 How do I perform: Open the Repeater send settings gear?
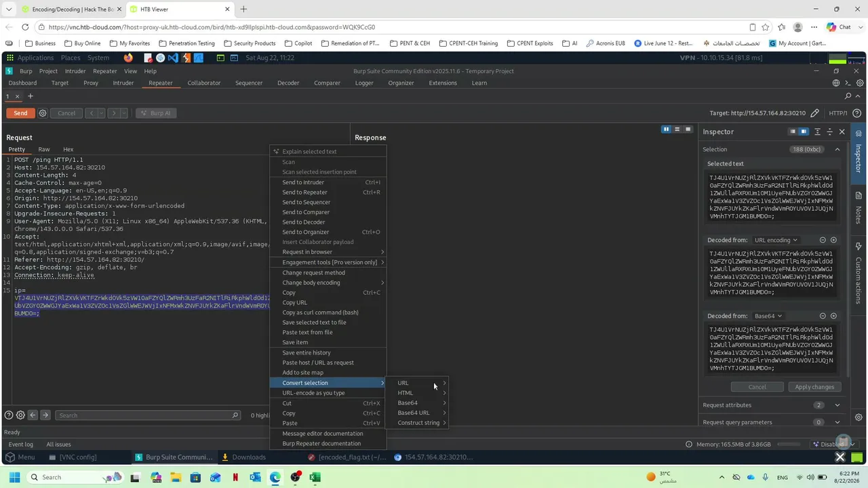tap(43, 113)
